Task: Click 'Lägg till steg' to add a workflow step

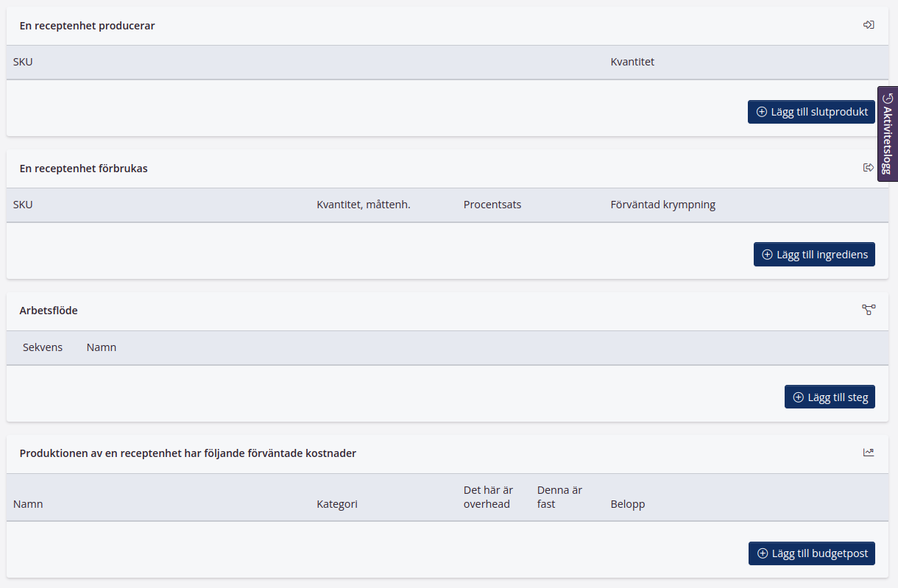Action: point(830,397)
